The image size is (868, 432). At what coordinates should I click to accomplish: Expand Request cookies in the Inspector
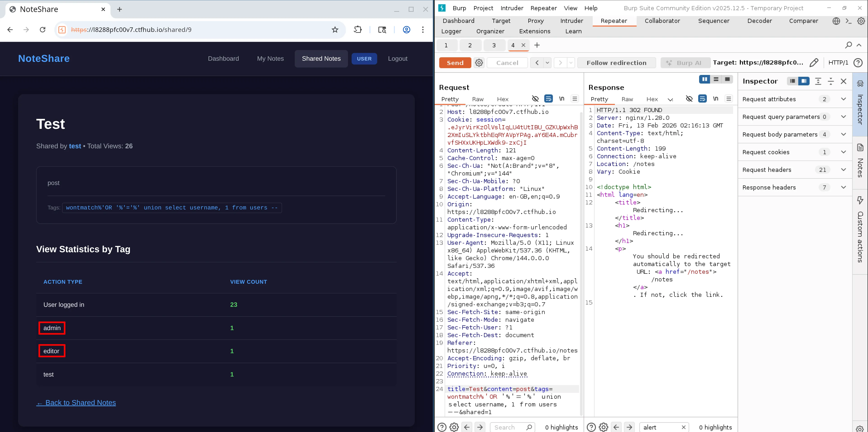click(843, 152)
